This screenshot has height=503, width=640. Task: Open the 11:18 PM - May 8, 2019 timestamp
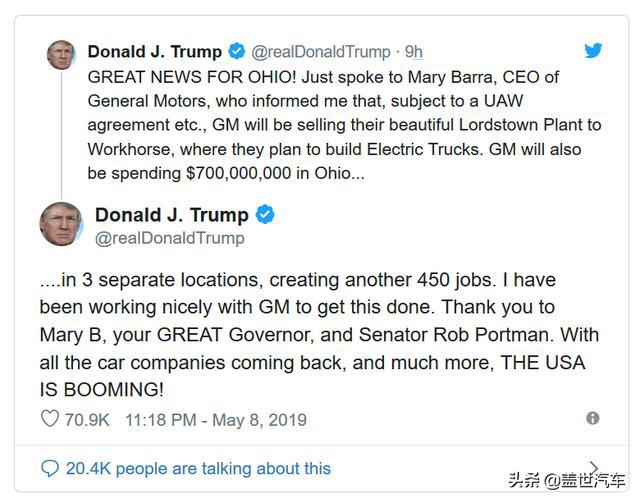click(216, 420)
